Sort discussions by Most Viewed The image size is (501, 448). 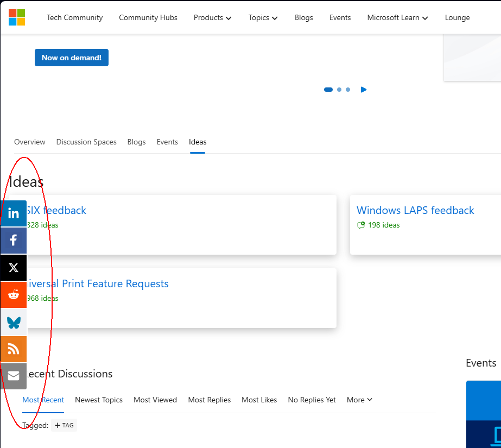tap(155, 400)
